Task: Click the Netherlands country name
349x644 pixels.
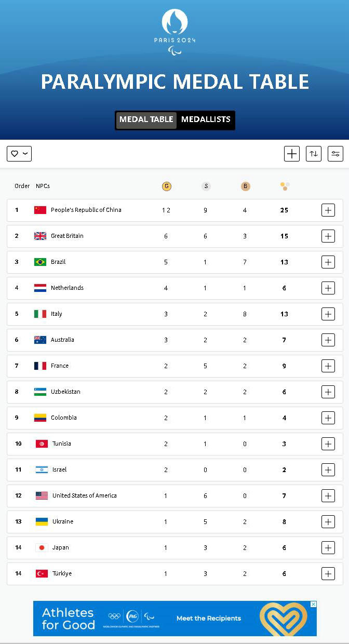Action: (x=67, y=288)
